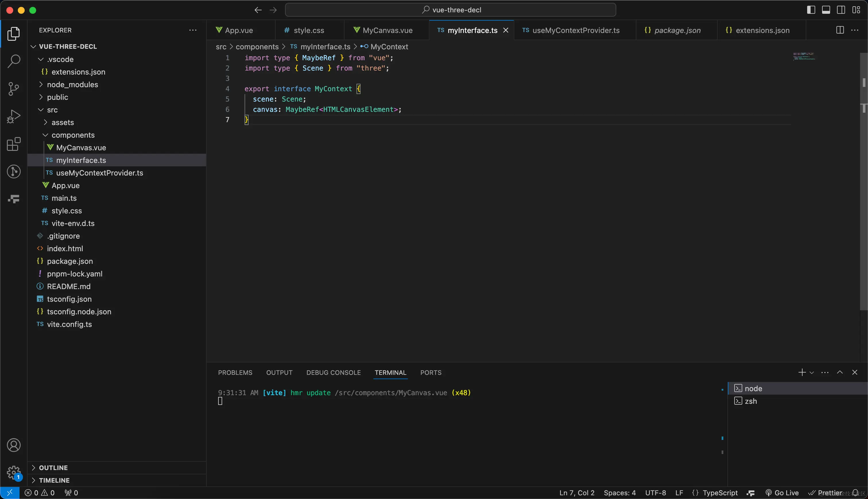The width and height of the screenshot is (868, 499).
Task: Open the Run and Debug view
Action: (14, 116)
